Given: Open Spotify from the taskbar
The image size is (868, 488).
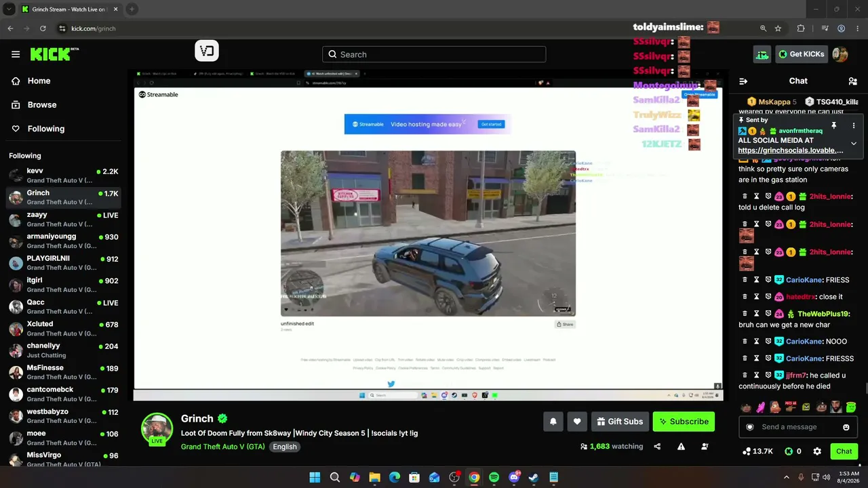Looking at the screenshot, I should pyautogui.click(x=494, y=477).
